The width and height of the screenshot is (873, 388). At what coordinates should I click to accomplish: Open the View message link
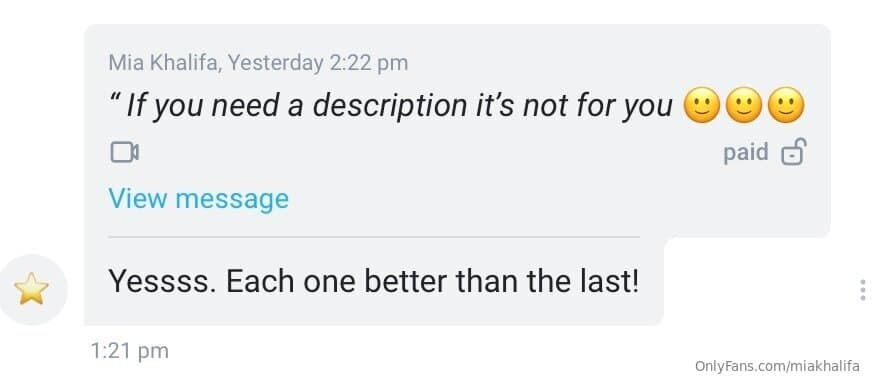click(199, 199)
